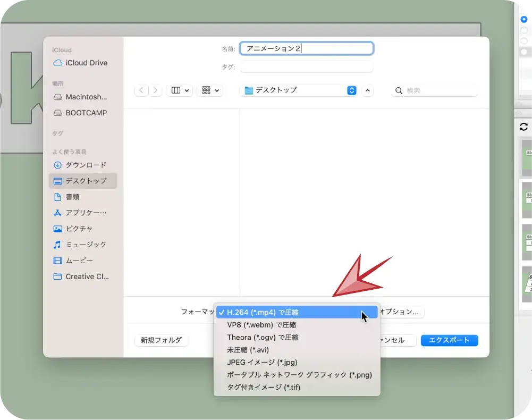Click the refresh icon in right panel

point(523,127)
